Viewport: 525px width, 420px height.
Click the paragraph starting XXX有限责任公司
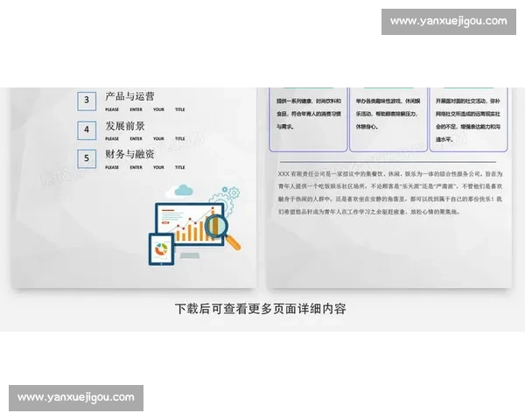pos(390,192)
